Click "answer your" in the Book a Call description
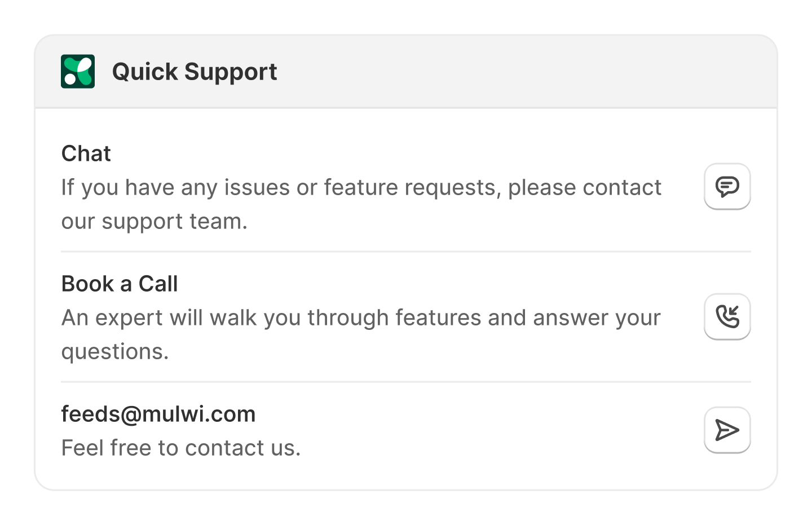Screen dimensions: 812x525 click(597, 317)
